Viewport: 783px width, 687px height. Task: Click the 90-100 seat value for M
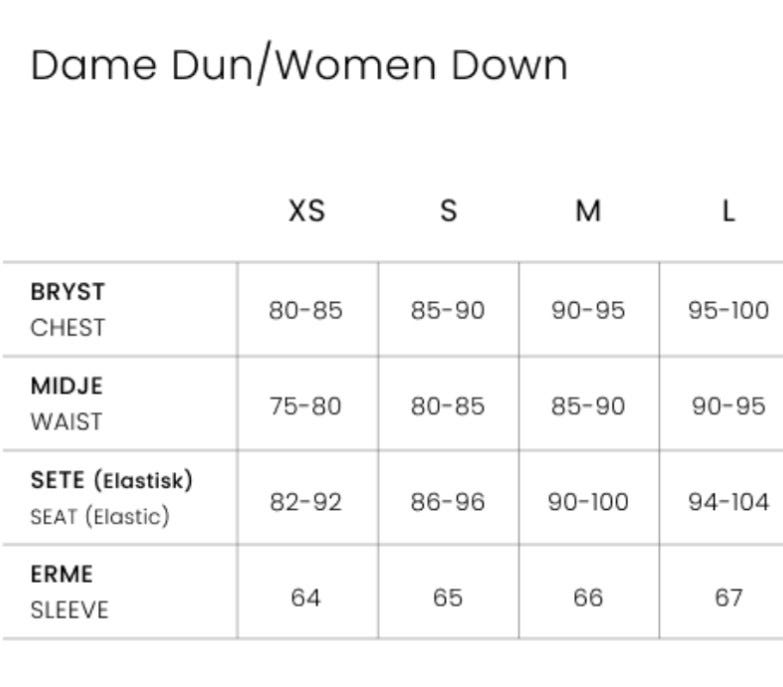tap(588, 502)
